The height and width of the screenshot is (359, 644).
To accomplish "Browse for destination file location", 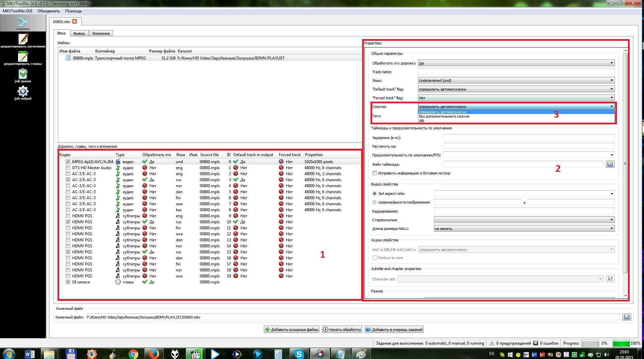I will click(x=627, y=317).
